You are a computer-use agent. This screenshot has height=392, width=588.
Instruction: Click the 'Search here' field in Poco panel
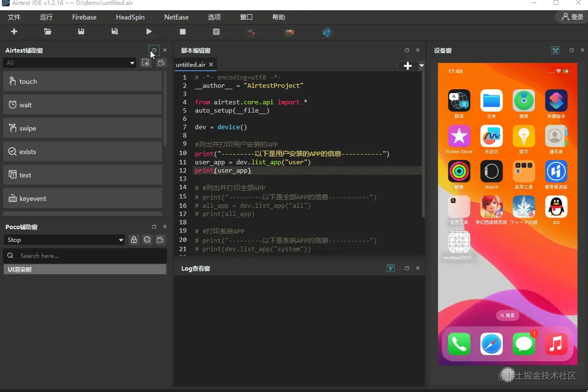coord(85,255)
